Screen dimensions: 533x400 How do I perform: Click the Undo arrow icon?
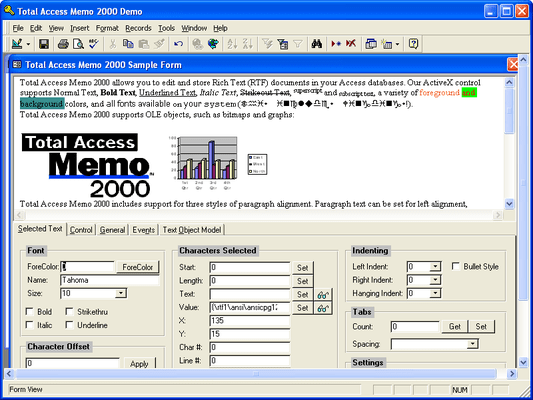(x=178, y=44)
